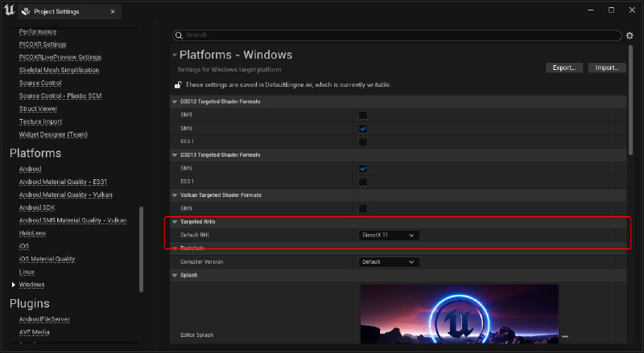Click the Editor Splash image thumbnail
This screenshot has width=644, height=353.
pos(459,314)
